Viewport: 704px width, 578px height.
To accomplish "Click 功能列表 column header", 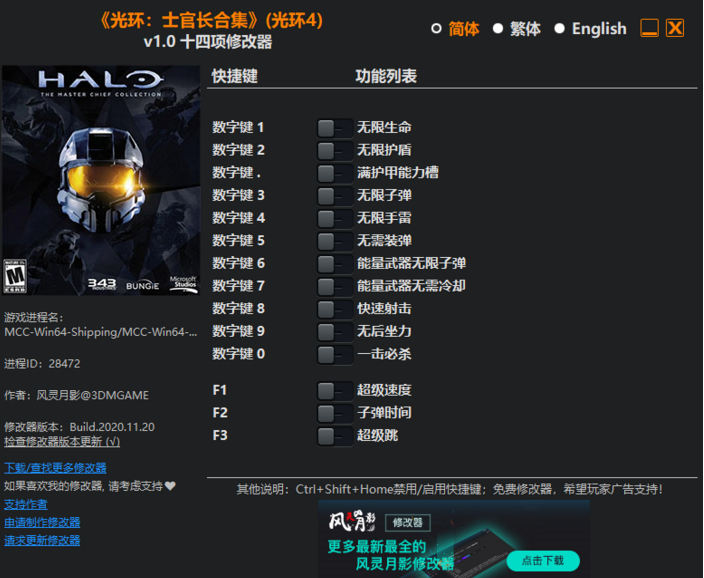I will point(386,76).
